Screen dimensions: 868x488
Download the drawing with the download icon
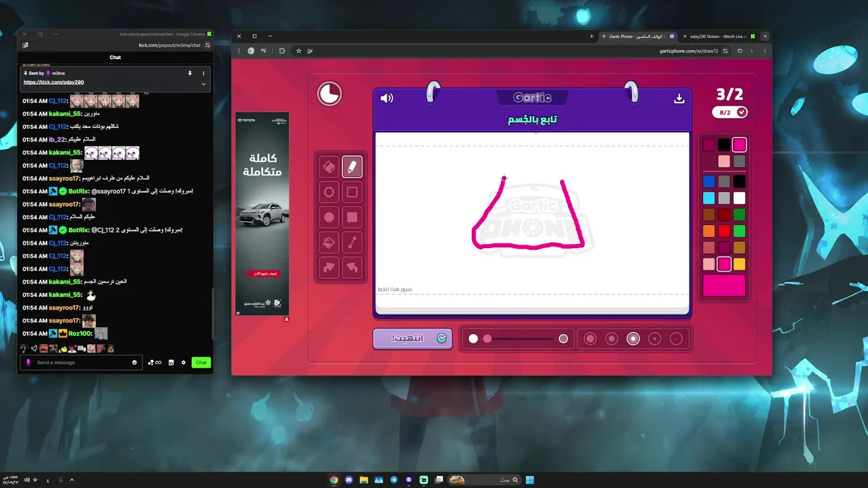pyautogui.click(x=679, y=98)
